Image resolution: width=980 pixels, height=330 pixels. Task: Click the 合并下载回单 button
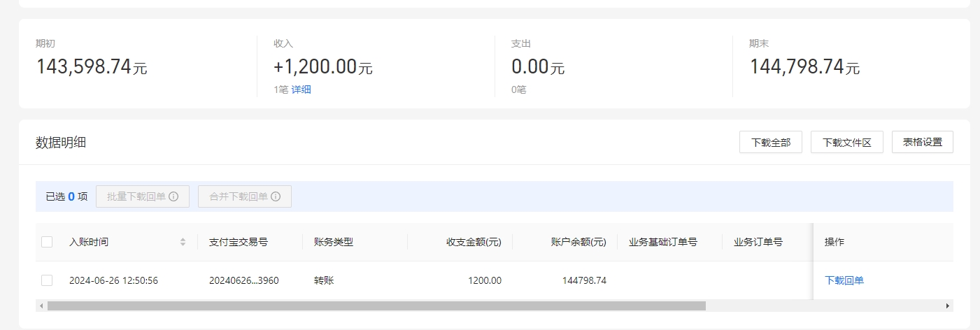tap(245, 196)
